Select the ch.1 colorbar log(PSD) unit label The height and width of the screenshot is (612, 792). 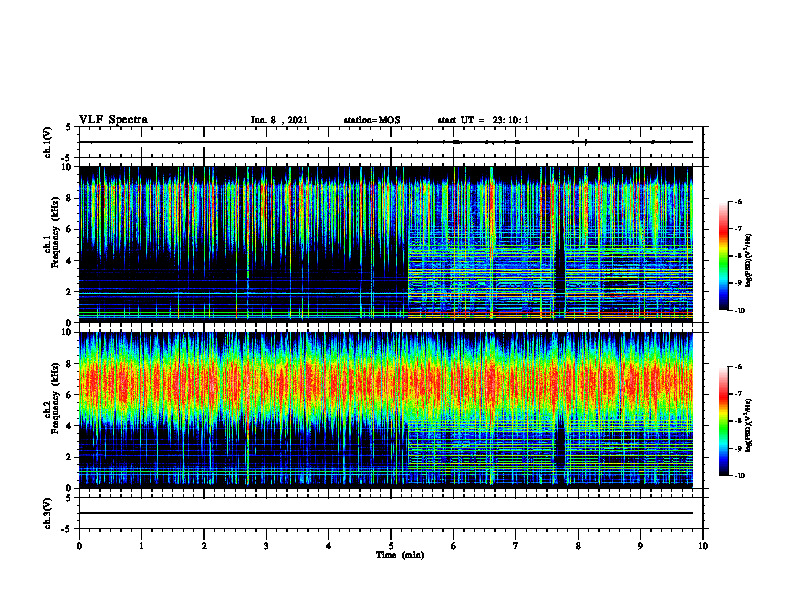click(x=749, y=260)
